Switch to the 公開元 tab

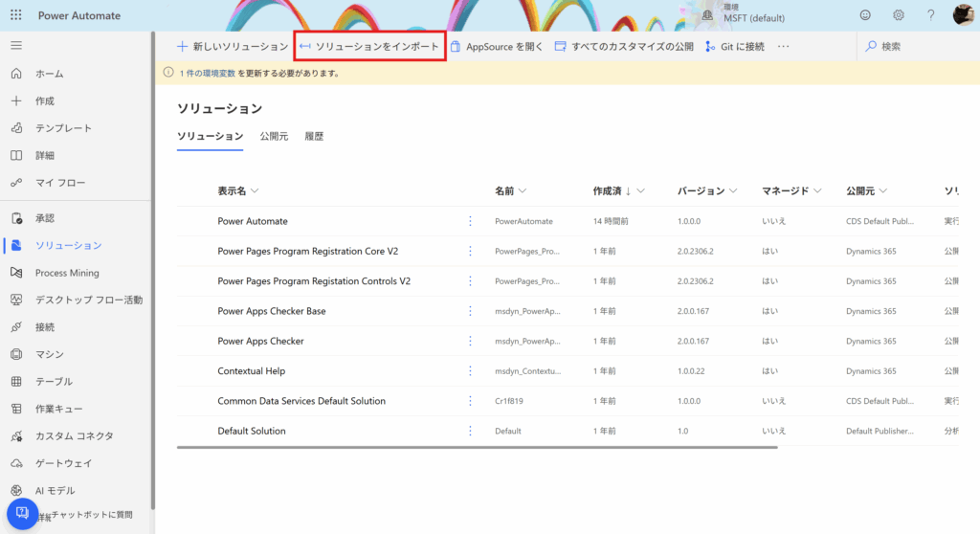(x=274, y=136)
